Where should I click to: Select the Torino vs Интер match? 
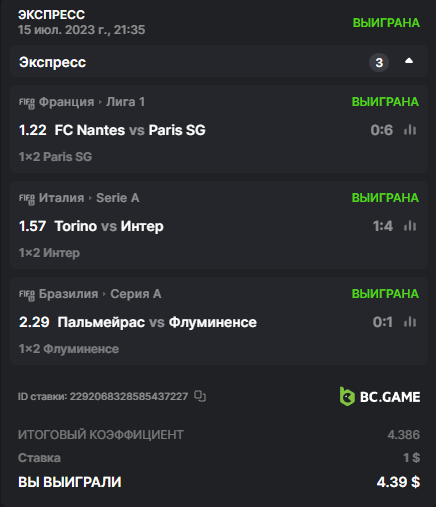tap(109, 226)
